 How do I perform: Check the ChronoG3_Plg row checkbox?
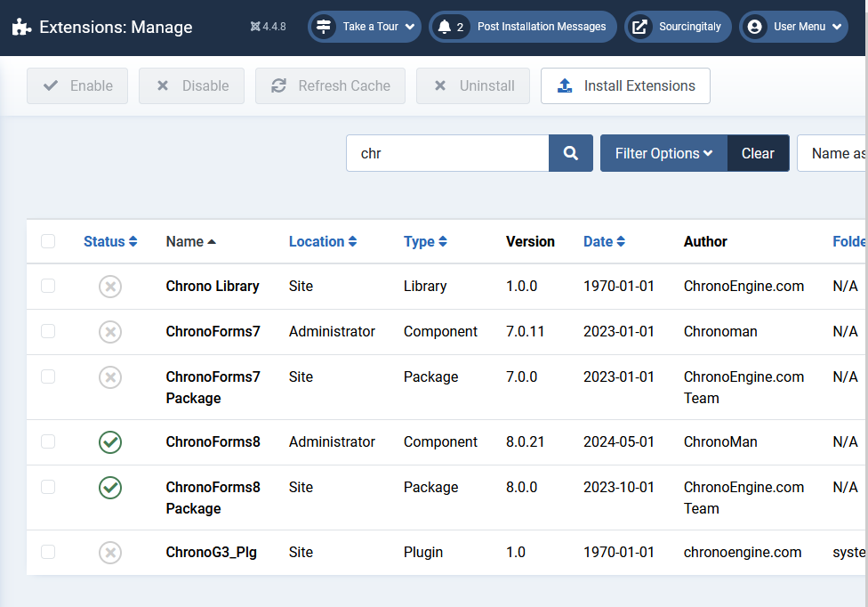click(x=48, y=552)
